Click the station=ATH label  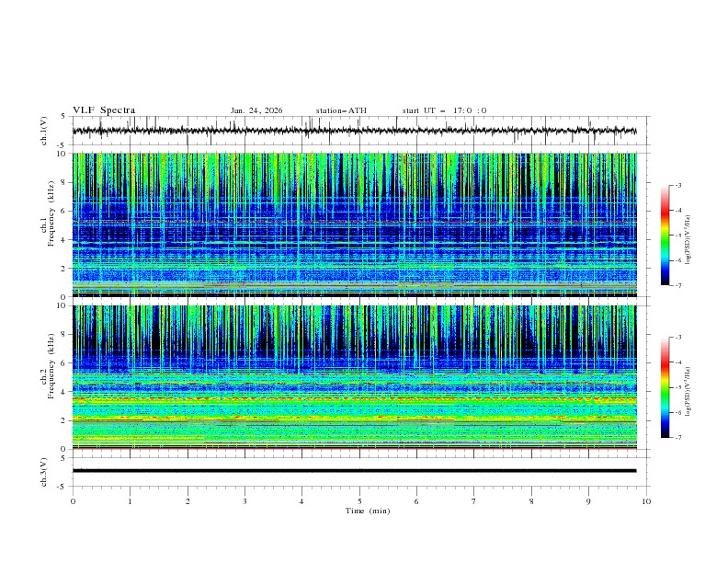click(341, 110)
